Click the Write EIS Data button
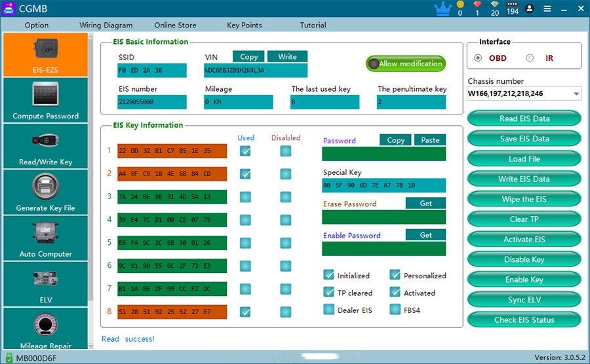This screenshot has height=364, width=590. pyautogui.click(x=524, y=179)
